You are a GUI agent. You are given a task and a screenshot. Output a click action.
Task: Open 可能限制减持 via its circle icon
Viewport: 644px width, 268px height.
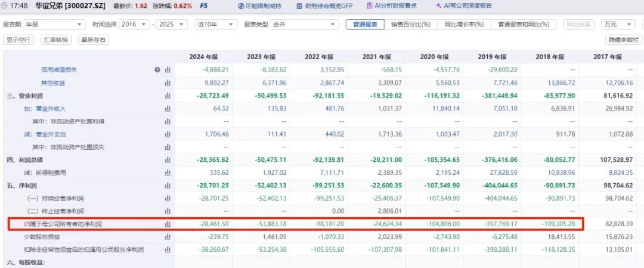pyautogui.click(x=241, y=6)
